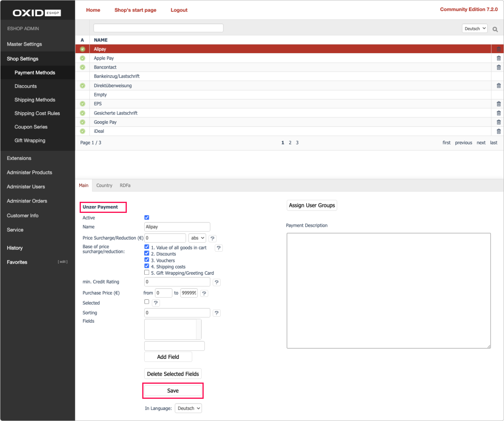
Task: Open the abs/percent dropdown
Action: (197, 238)
